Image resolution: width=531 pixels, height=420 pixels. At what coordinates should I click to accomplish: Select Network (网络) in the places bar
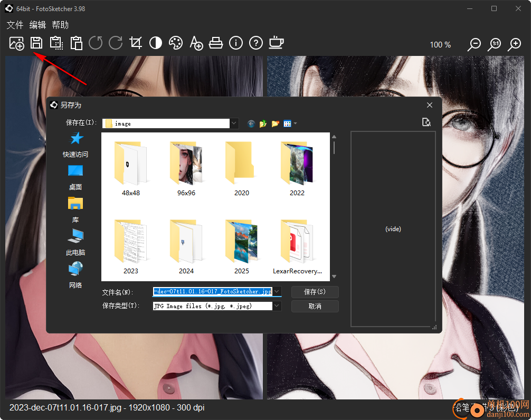click(75, 275)
